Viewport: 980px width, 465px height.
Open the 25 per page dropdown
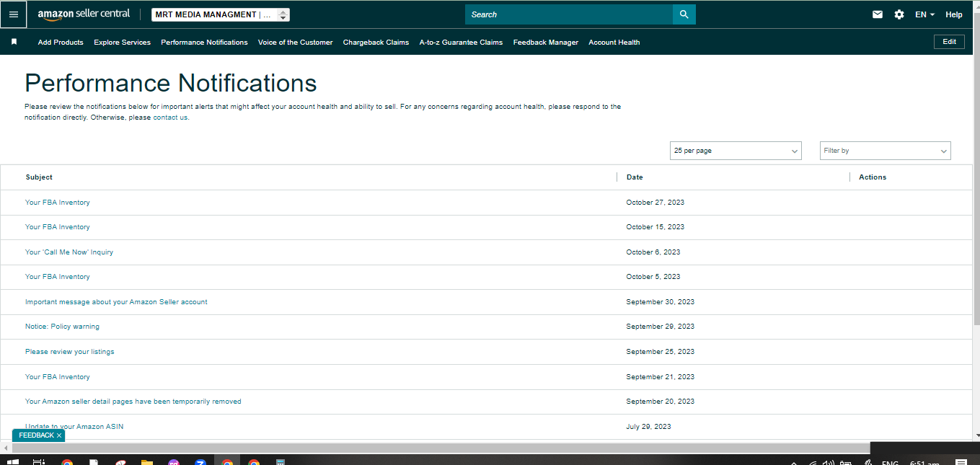point(736,151)
